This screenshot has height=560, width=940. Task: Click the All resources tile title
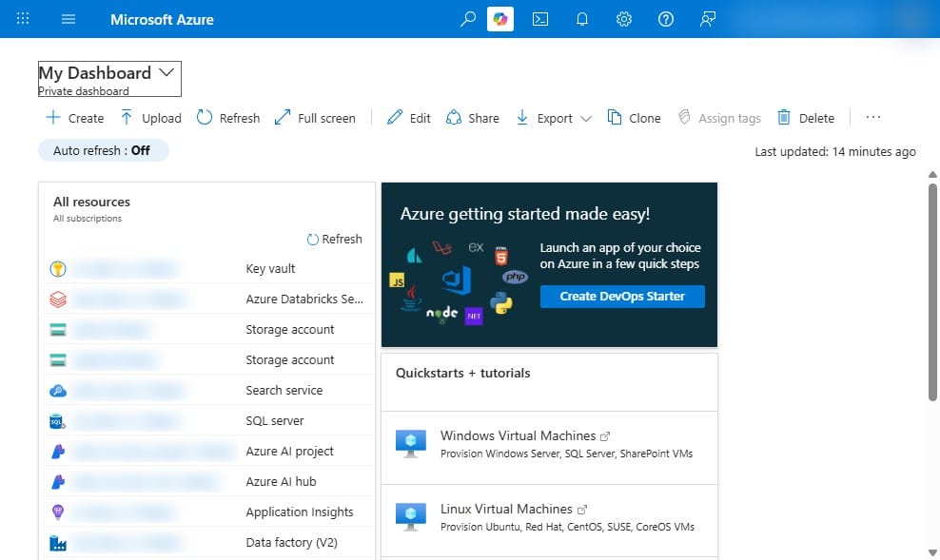pyautogui.click(x=91, y=202)
